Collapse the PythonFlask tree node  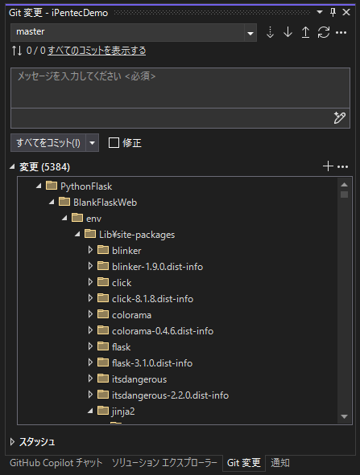coord(39,186)
